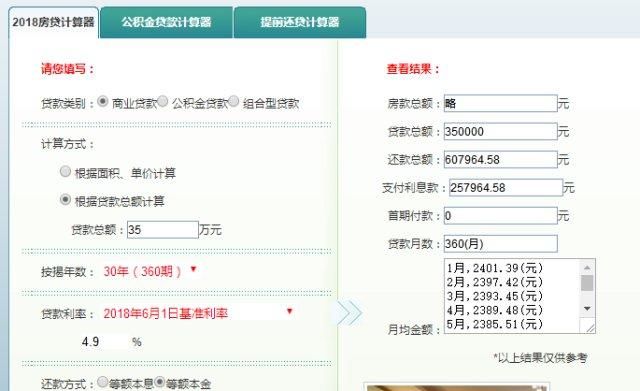Screen dimensions: 640x391
Task: Switch to 2018房贷计算器 tab
Action: [53, 22]
